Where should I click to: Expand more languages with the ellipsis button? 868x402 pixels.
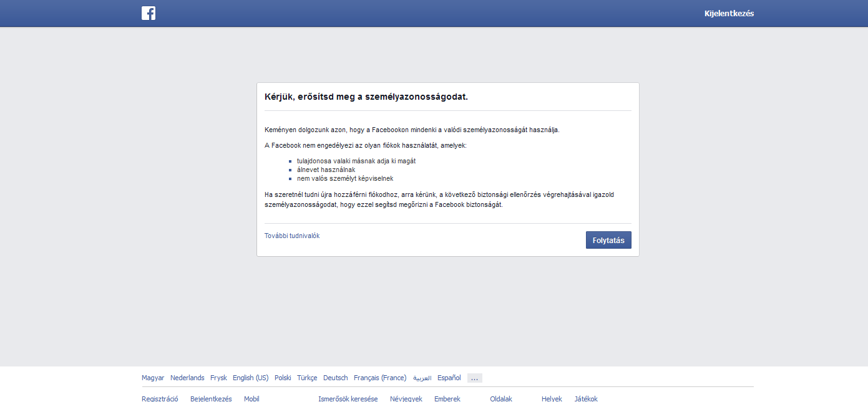coord(474,378)
